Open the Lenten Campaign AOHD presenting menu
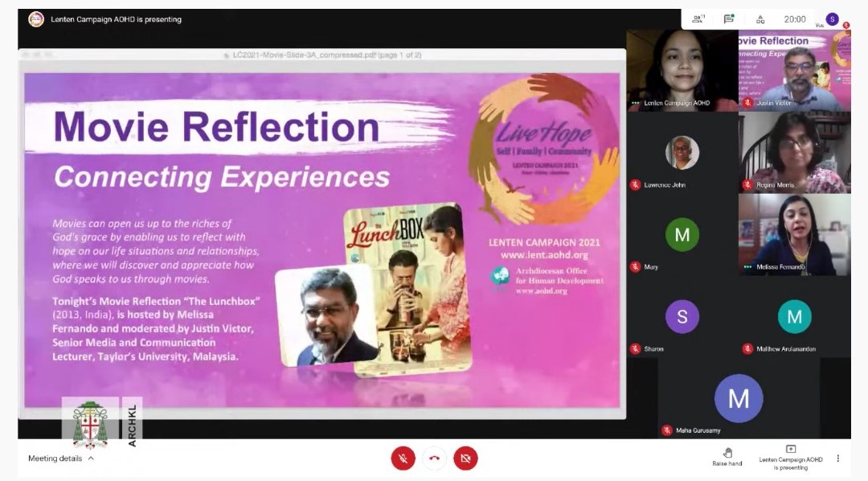 point(791,457)
